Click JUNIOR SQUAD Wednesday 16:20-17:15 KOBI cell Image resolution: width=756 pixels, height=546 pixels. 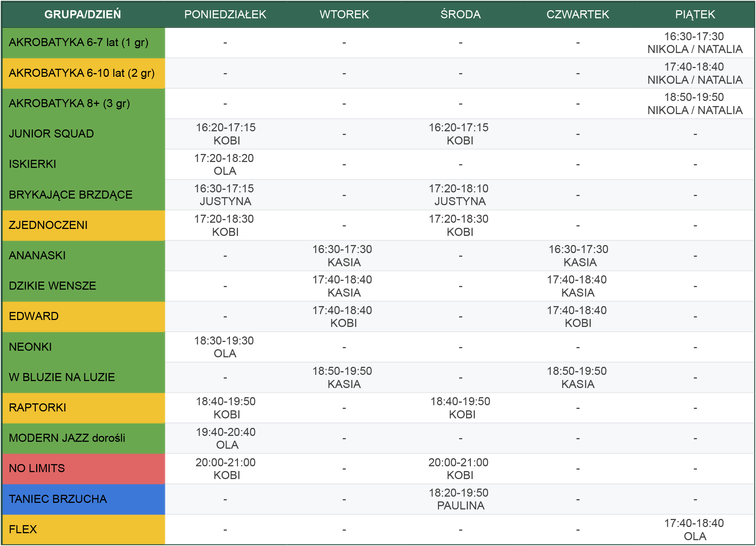click(460, 134)
